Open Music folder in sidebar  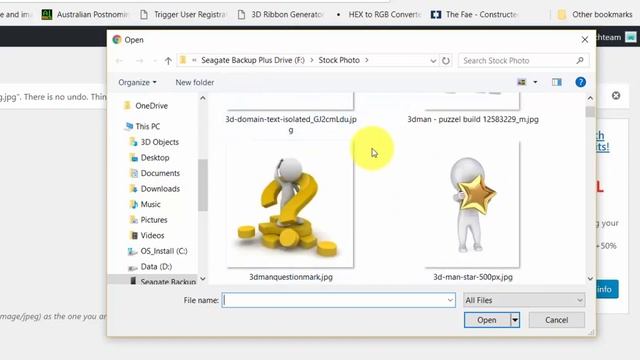(145, 204)
